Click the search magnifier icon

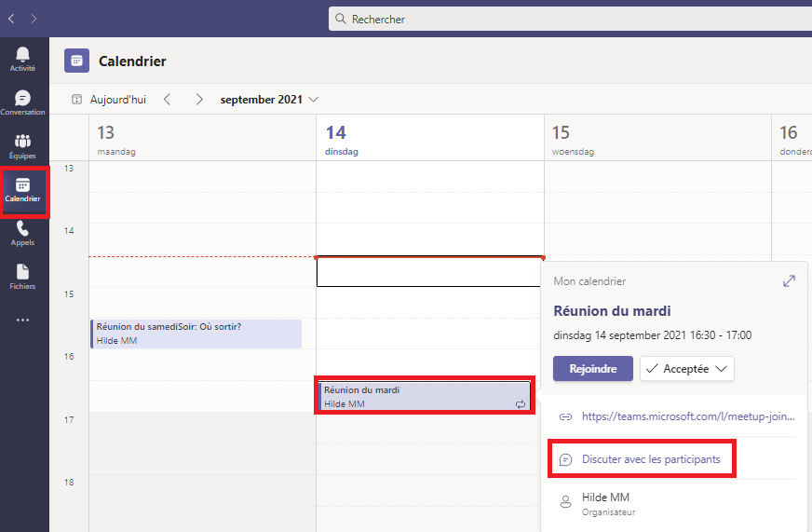340,20
